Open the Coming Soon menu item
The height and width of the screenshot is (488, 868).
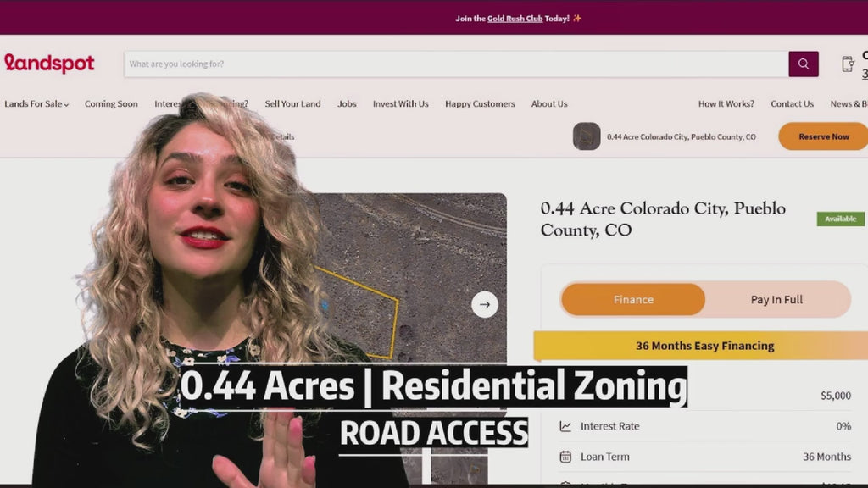(111, 103)
